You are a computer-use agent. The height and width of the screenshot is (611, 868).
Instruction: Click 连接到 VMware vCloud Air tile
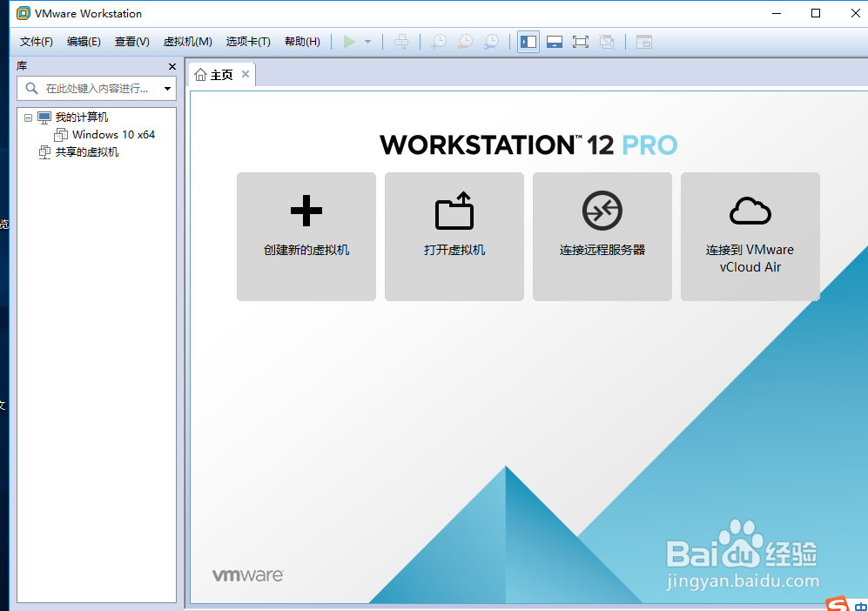(750, 237)
